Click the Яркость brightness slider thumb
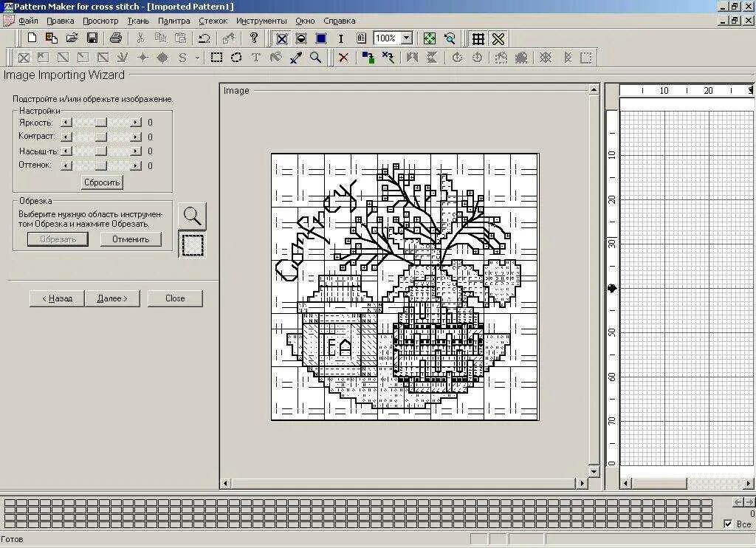 tap(100, 123)
